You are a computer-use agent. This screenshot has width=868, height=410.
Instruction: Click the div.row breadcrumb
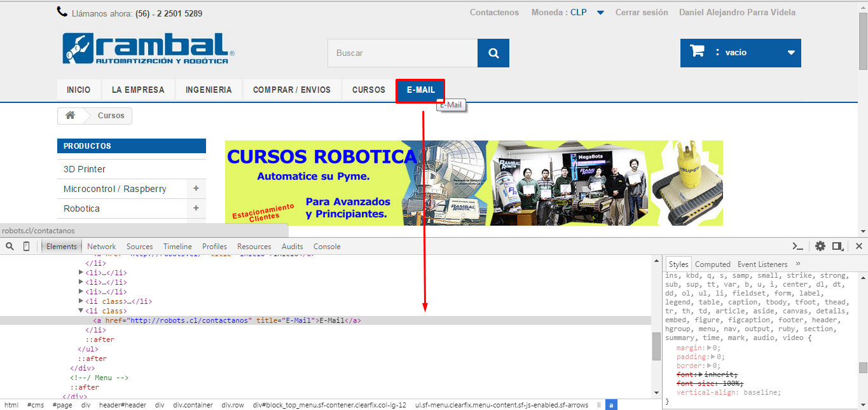click(x=233, y=405)
